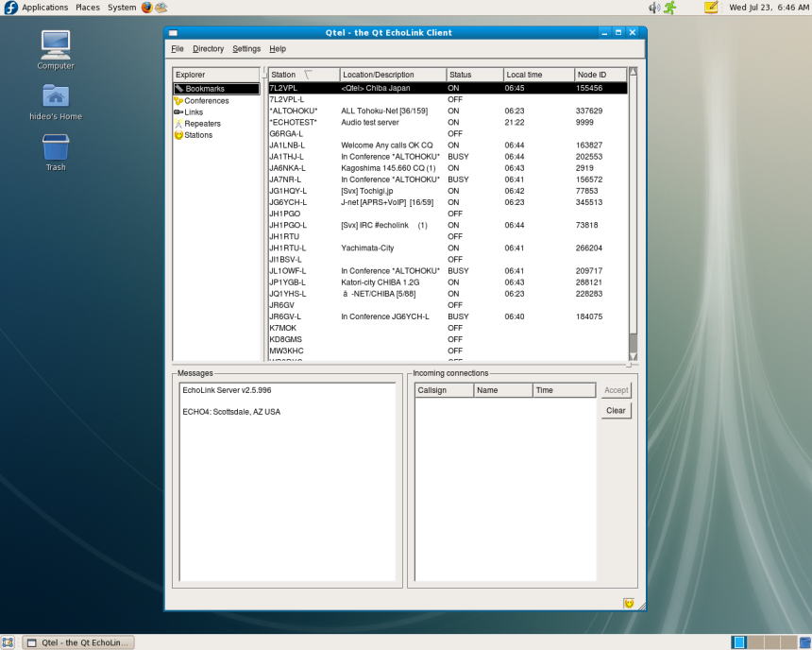Screen dimensions: 812x650
Task: Select station row JL1OWF-L
Action: (x=448, y=270)
